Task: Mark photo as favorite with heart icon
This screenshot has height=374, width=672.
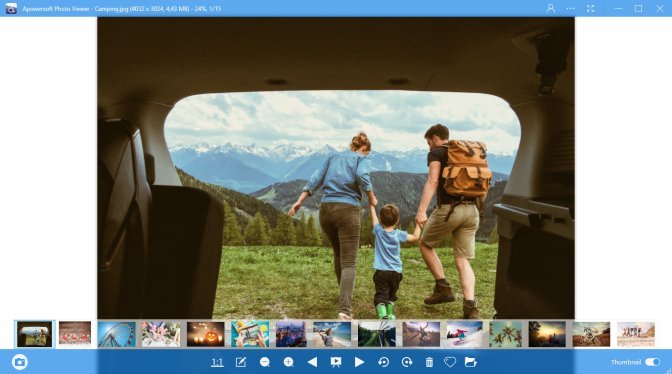Action: coord(450,362)
